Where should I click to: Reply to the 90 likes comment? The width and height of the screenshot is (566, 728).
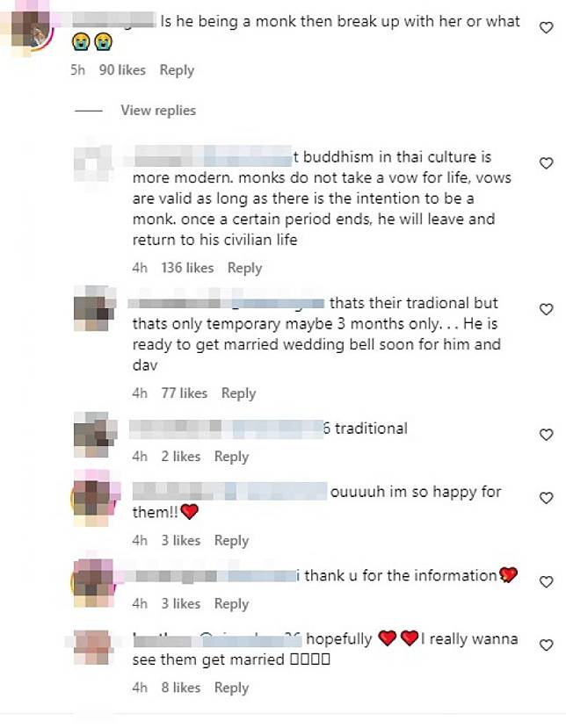(x=177, y=70)
